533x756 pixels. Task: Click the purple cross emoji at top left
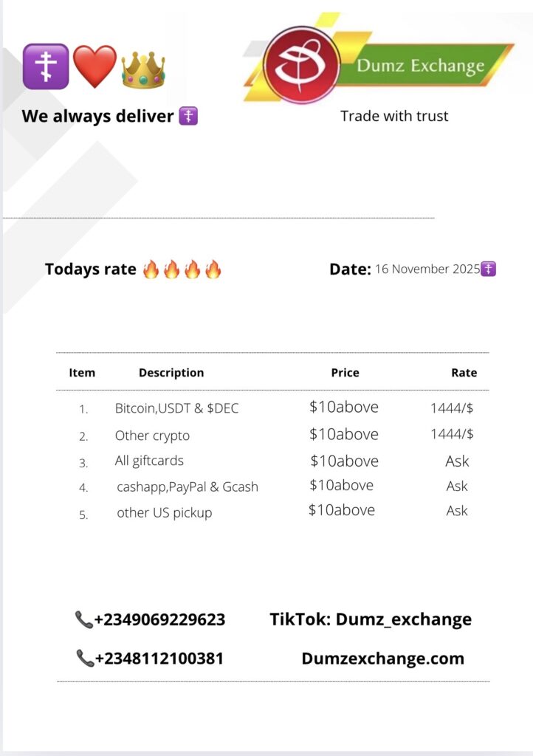coord(46,66)
